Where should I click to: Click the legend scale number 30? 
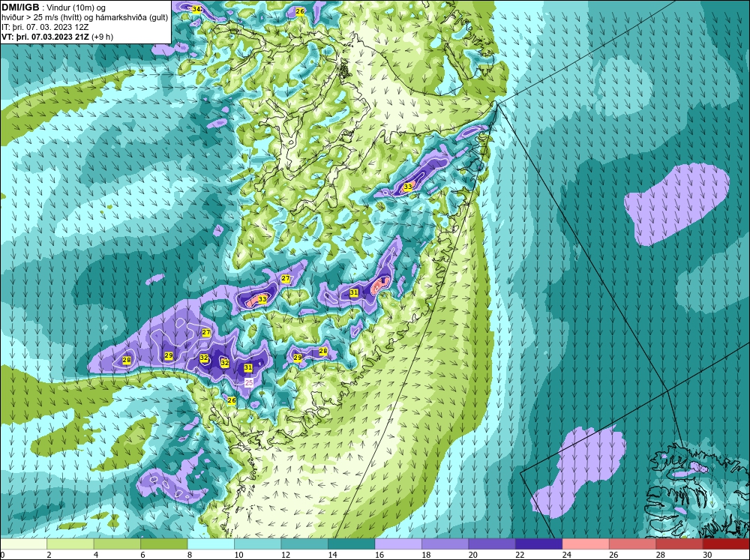pyautogui.click(x=707, y=555)
